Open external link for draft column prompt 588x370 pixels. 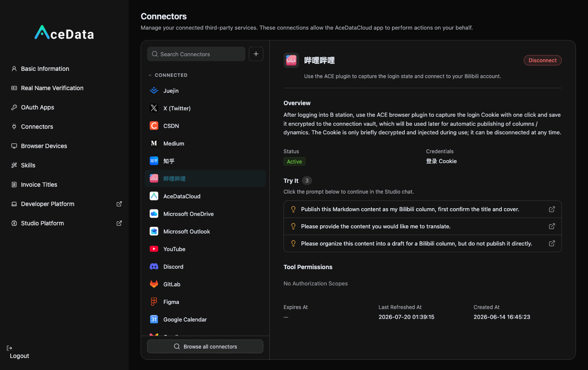tap(552, 243)
